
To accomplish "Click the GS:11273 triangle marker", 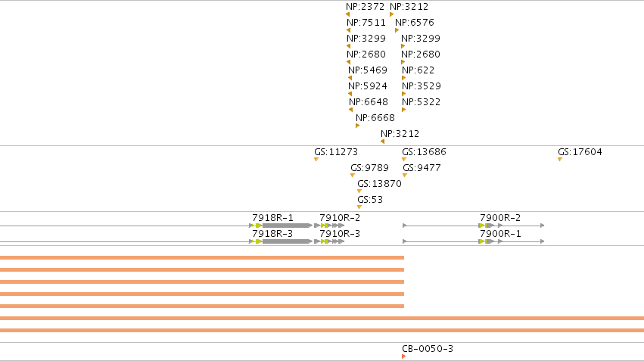I will pyautogui.click(x=316, y=160).
